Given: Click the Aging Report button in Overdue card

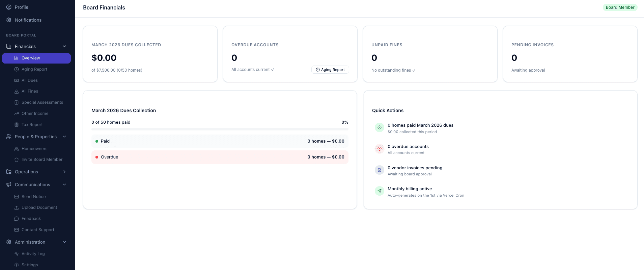Looking at the screenshot, I should pos(330,70).
